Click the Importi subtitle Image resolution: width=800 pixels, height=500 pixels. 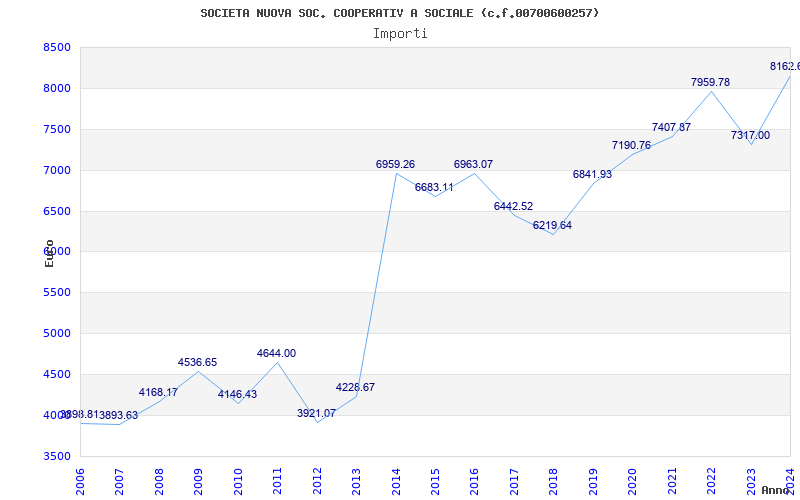400,34
